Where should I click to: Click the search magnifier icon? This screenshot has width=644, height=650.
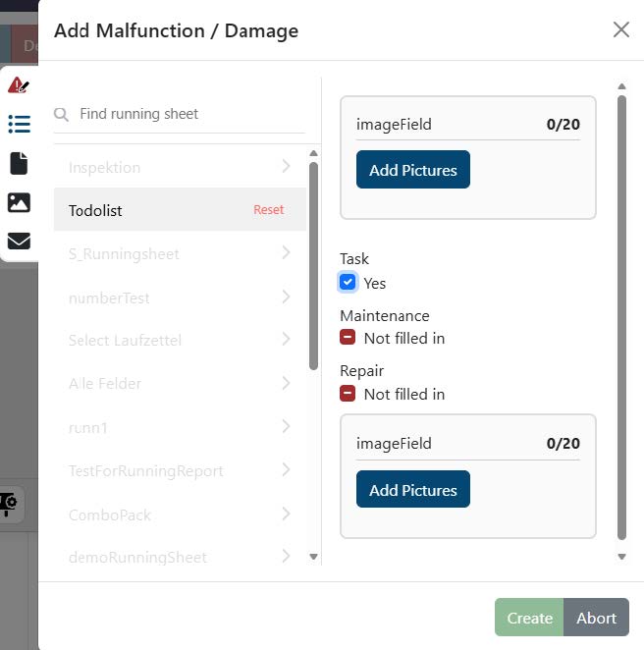pos(62,115)
